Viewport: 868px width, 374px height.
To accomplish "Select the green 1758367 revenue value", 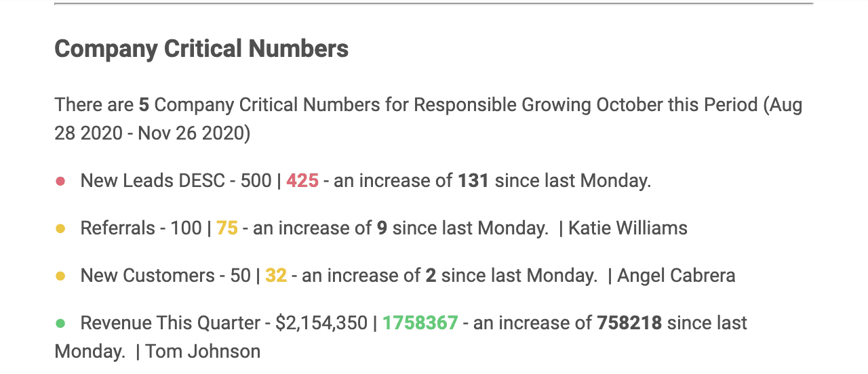I will pos(420,323).
